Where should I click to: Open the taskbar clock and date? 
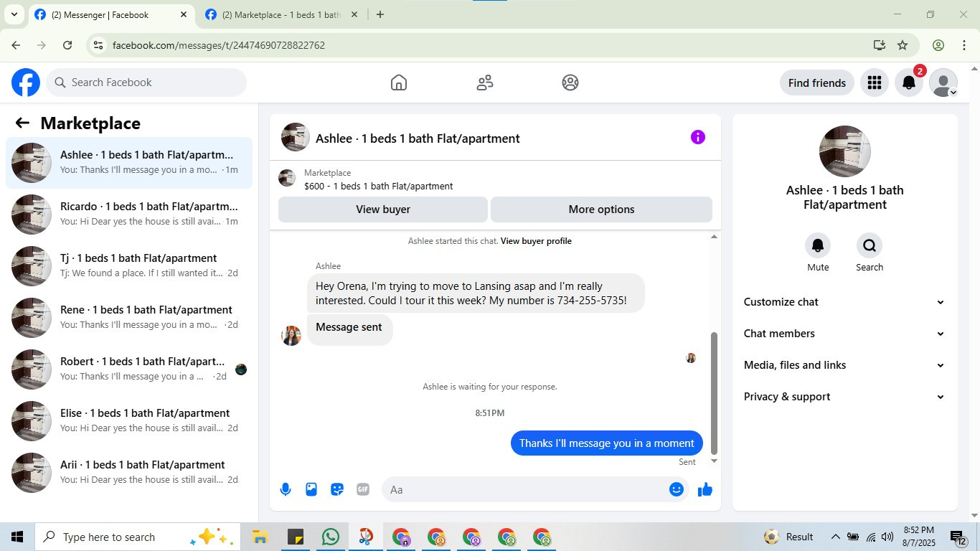918,537
